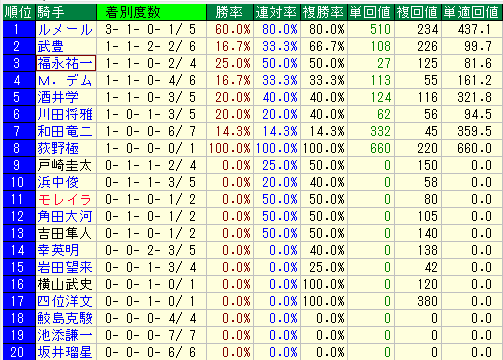
Task: Sort by 単回値 column header
Action: [371, 12]
